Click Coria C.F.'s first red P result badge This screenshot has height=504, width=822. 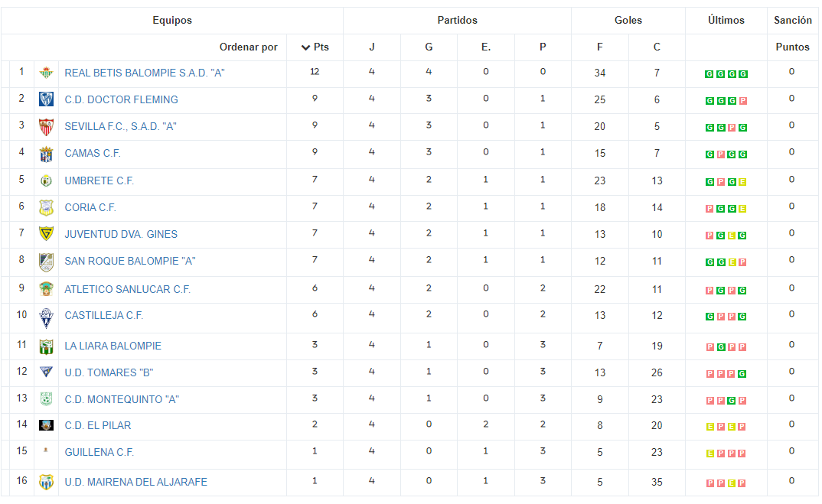(709, 209)
